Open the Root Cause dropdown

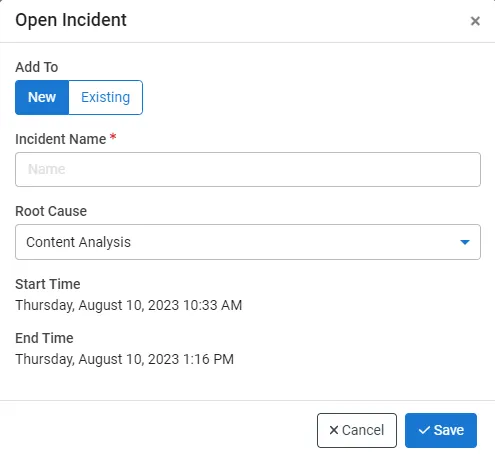tap(248, 242)
